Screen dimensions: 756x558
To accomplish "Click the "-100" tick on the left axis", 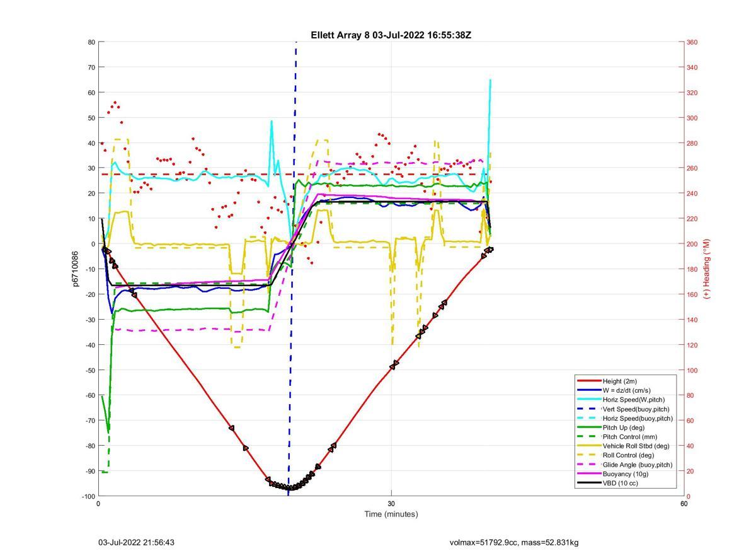I will pos(88,496).
